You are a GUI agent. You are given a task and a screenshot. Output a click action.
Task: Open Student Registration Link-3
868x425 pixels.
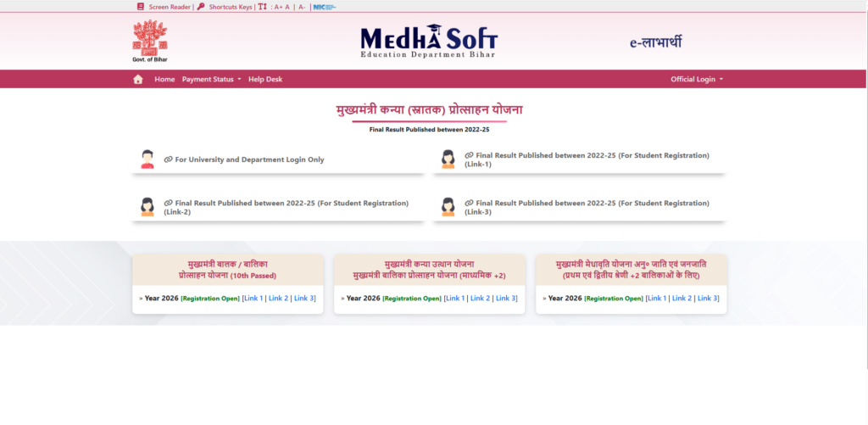tap(587, 207)
